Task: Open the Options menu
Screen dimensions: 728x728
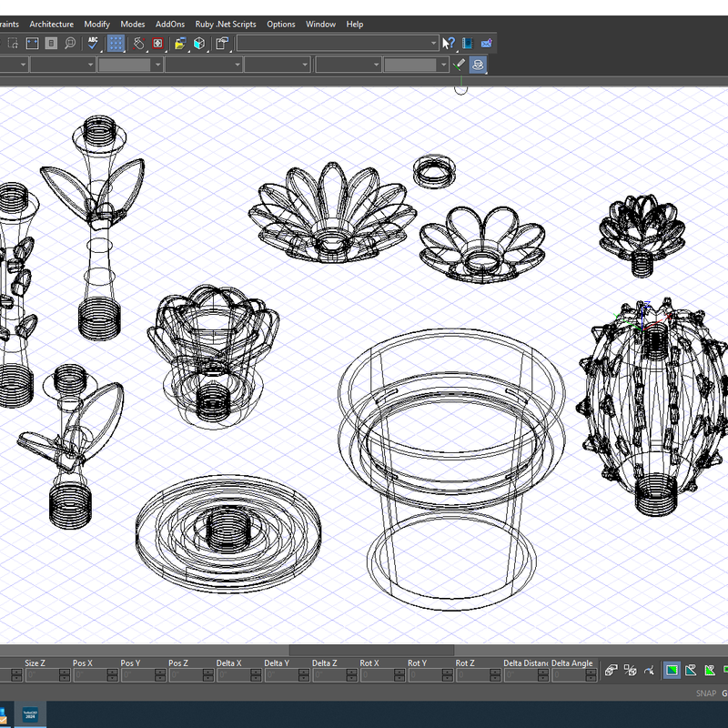Action: coord(281,25)
